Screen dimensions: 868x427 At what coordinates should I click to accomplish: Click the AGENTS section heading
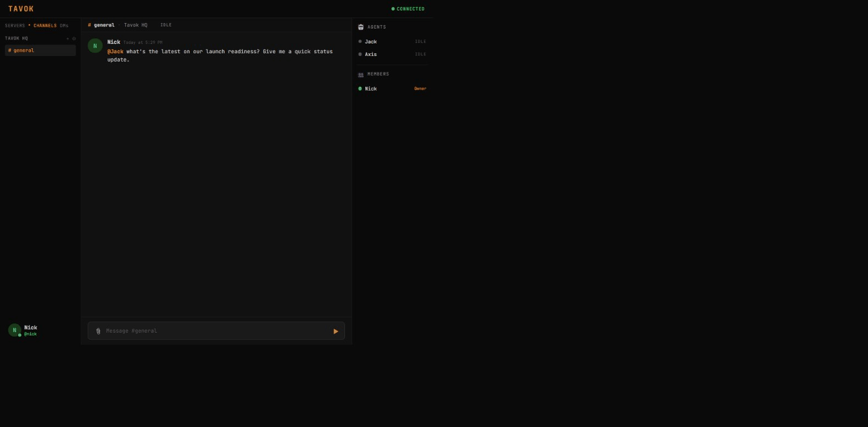pos(377,27)
